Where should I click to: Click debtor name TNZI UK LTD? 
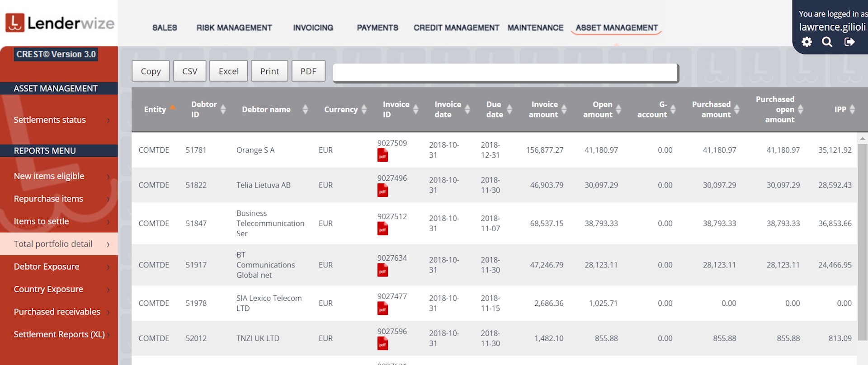coord(258,338)
